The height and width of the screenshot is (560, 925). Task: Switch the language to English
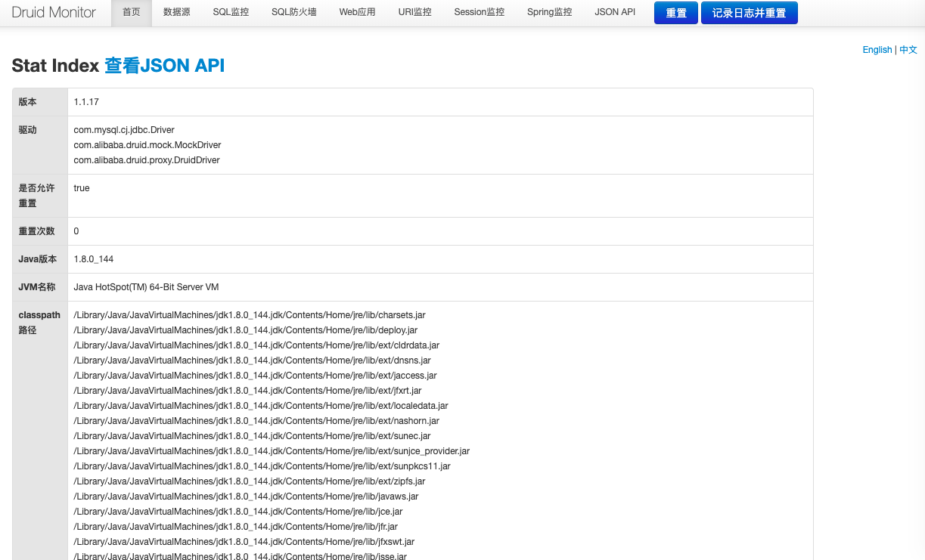877,50
